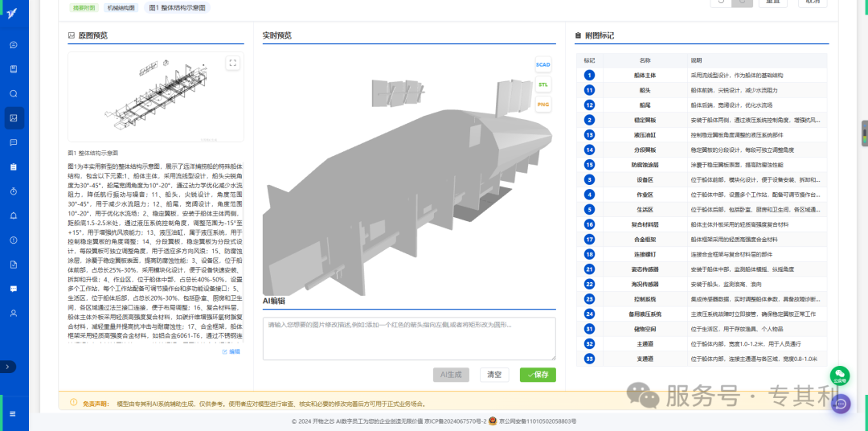Open the stopwatch timer icon in the sidebar
This screenshot has height=431, width=868.
pos(14,191)
